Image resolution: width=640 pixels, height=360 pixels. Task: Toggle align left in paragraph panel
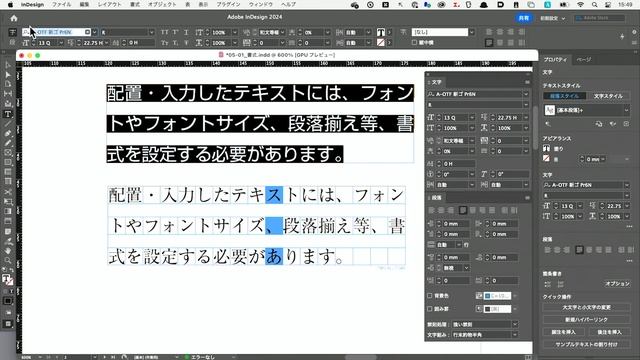(x=431, y=210)
